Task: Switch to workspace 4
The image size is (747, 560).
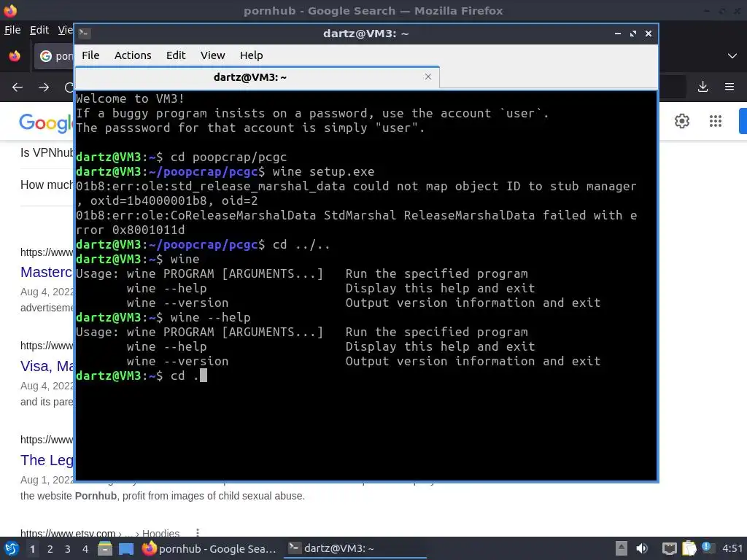Action: coord(85,549)
